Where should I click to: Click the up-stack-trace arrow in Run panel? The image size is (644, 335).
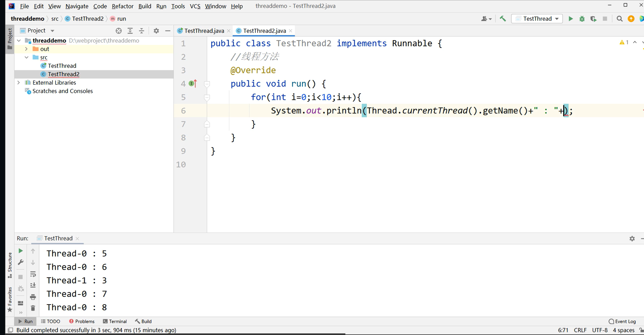click(33, 251)
